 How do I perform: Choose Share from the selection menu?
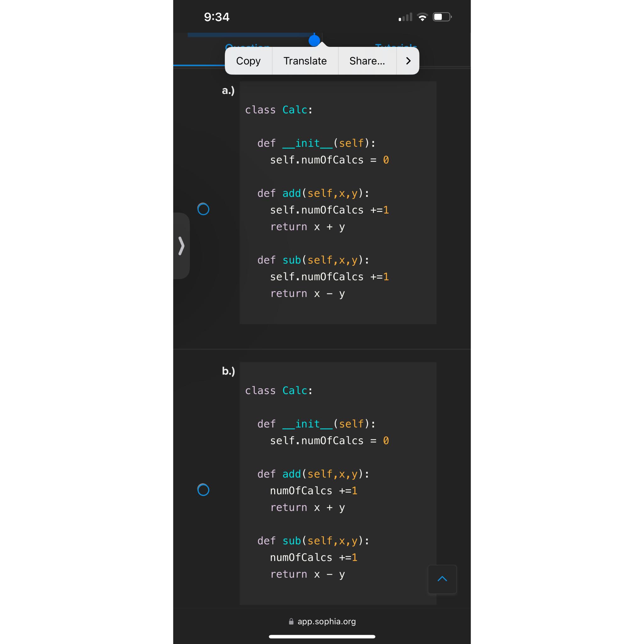367,61
